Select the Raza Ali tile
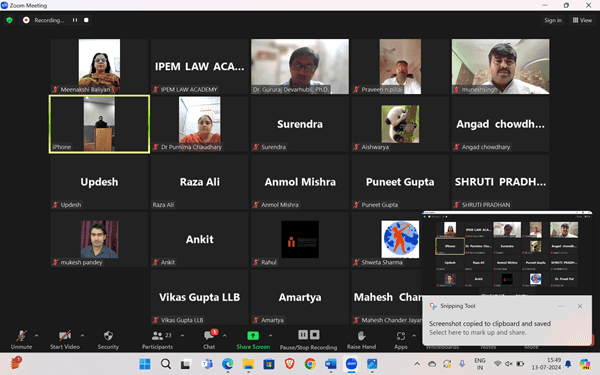This screenshot has height=375, width=600. coord(199,182)
